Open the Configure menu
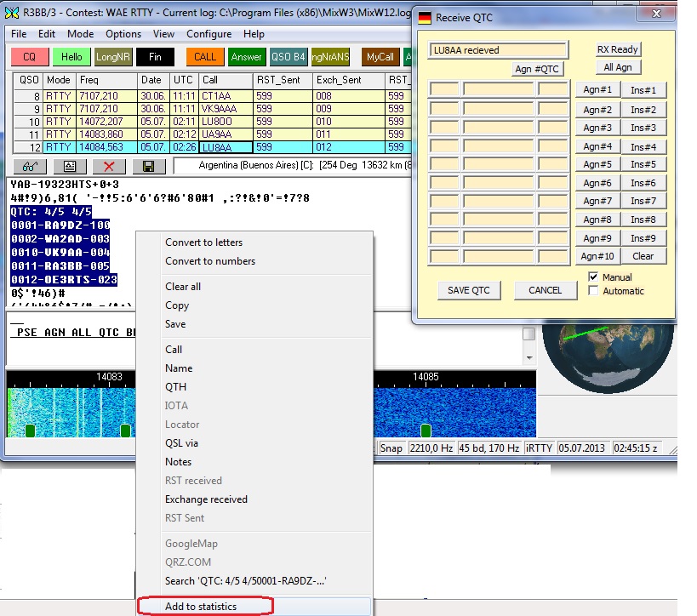The image size is (697, 616). tap(209, 34)
